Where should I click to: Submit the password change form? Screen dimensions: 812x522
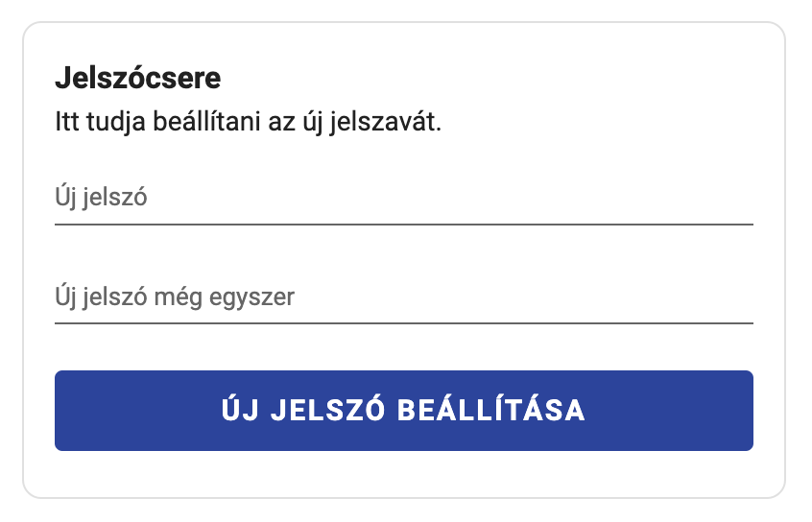pyautogui.click(x=403, y=411)
